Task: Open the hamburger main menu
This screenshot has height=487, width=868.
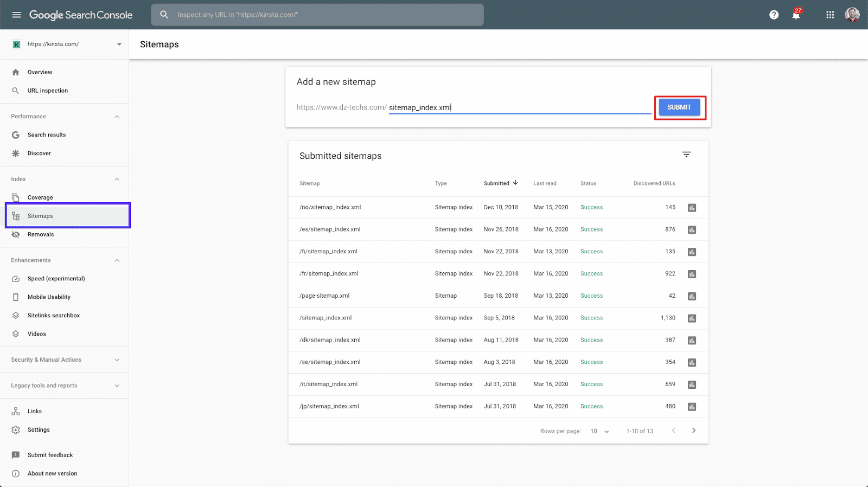Action: 16,15
